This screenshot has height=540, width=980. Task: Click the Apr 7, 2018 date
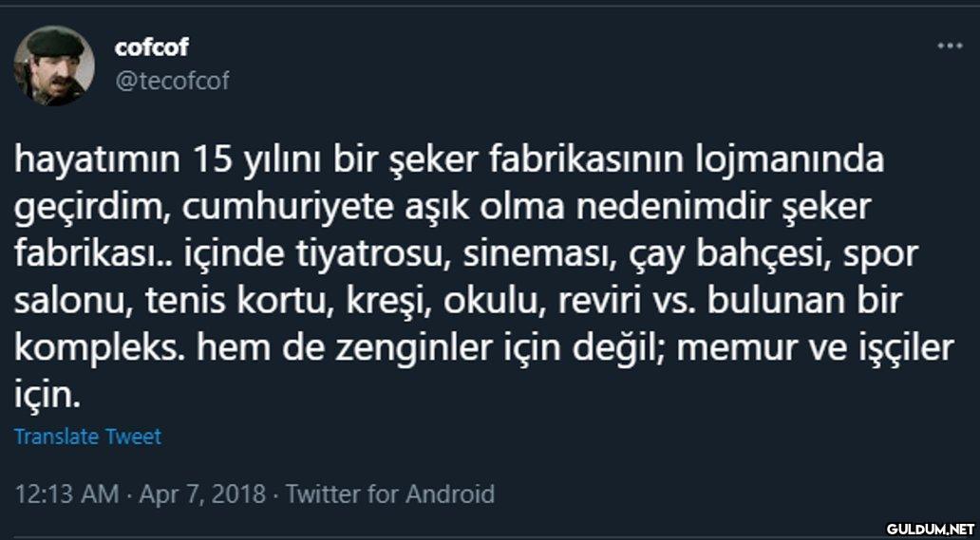[x=201, y=493]
